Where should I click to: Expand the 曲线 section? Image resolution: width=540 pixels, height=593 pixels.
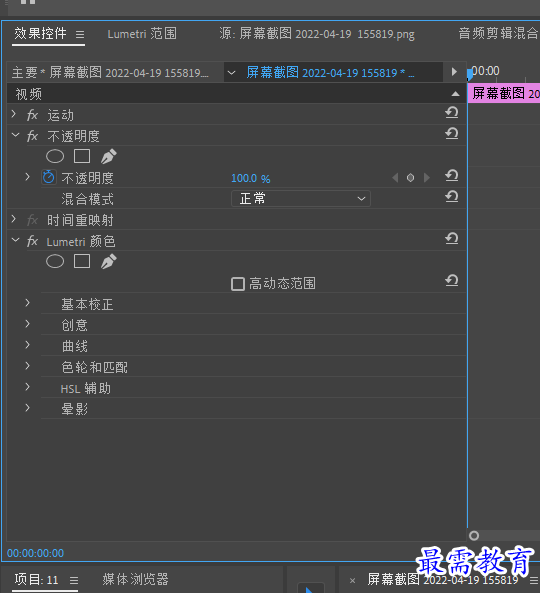coord(28,345)
